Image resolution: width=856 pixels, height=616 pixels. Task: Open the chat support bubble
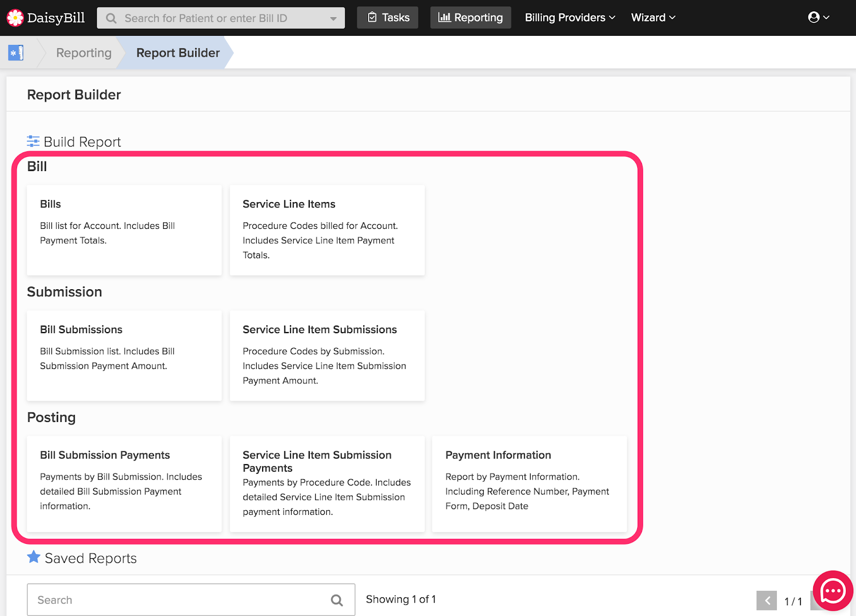(x=832, y=590)
